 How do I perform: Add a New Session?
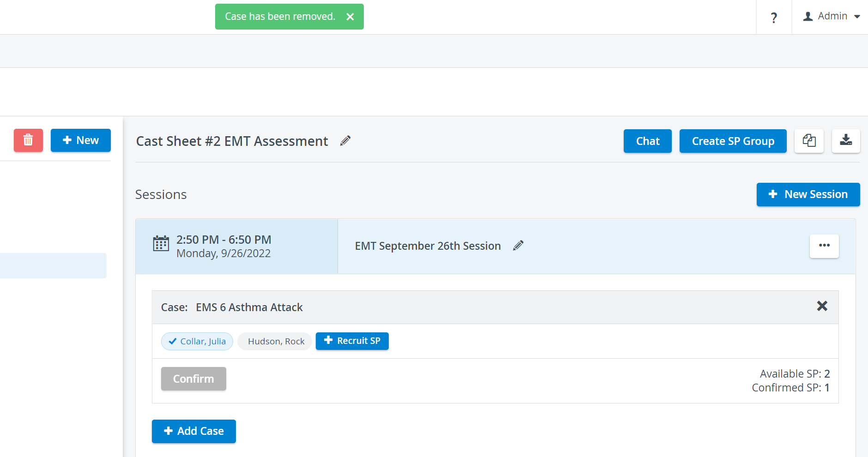[808, 194]
